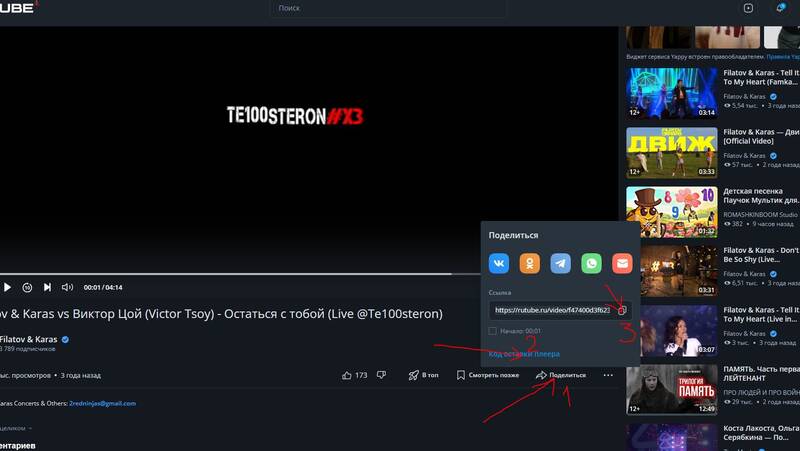Click the '3 года назад' upload date

click(x=81, y=375)
